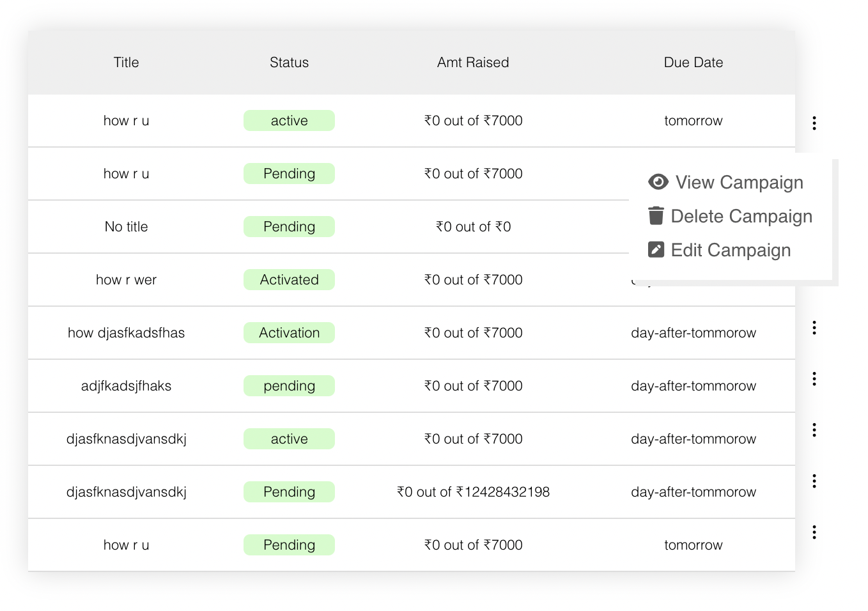Click the Pending badge in the No title row

pos(289,226)
